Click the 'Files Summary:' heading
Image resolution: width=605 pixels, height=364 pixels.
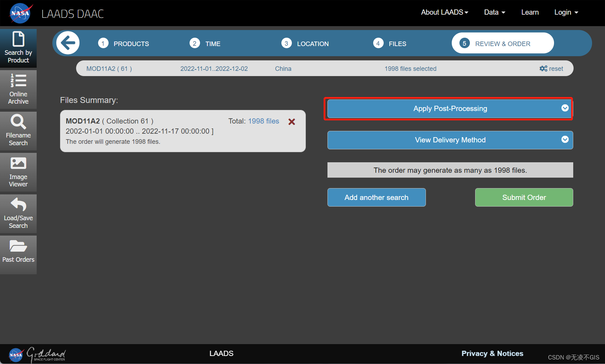click(89, 100)
